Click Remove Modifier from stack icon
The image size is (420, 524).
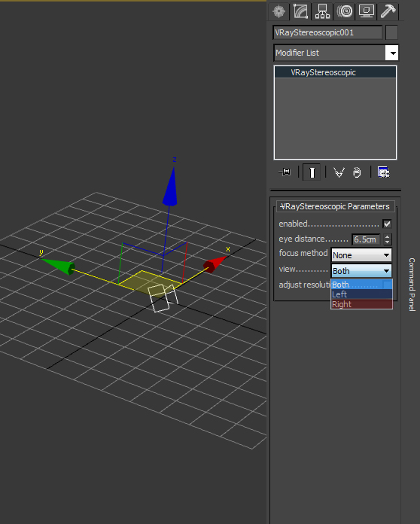pos(357,172)
